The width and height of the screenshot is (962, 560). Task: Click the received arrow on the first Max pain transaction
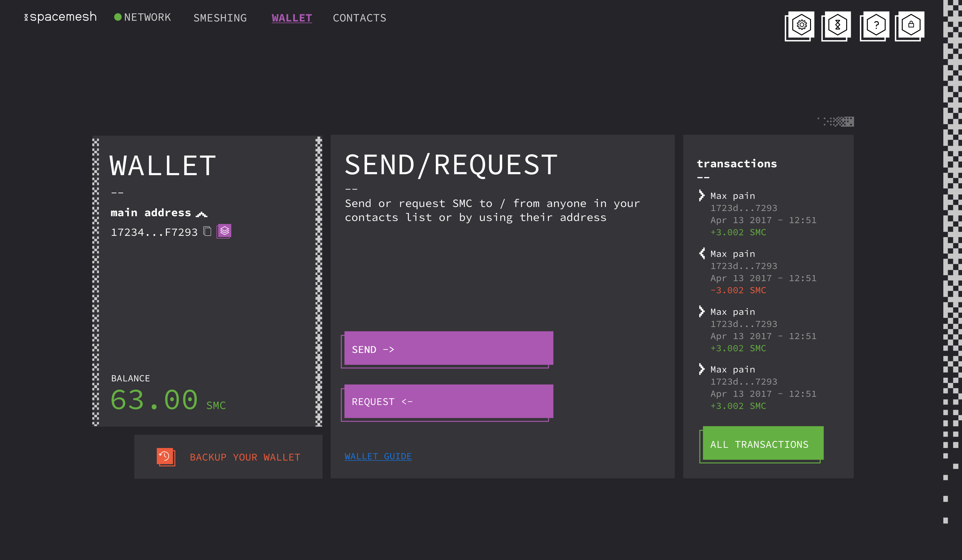(x=702, y=196)
